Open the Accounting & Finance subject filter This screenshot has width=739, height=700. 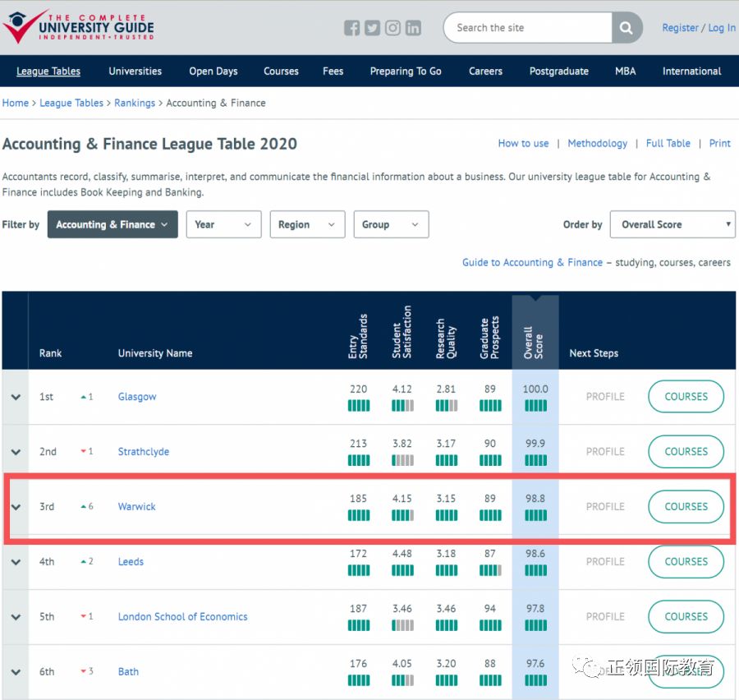pos(112,224)
